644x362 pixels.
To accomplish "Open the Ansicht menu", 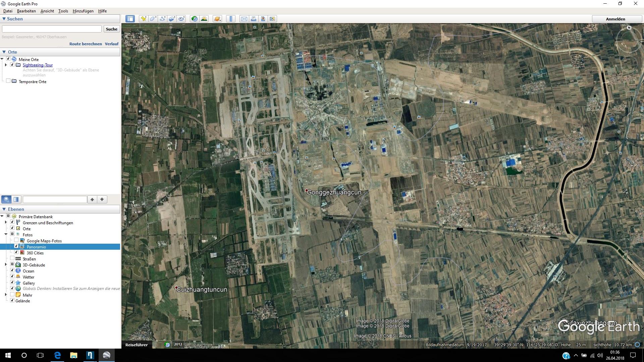I will 47,11.
